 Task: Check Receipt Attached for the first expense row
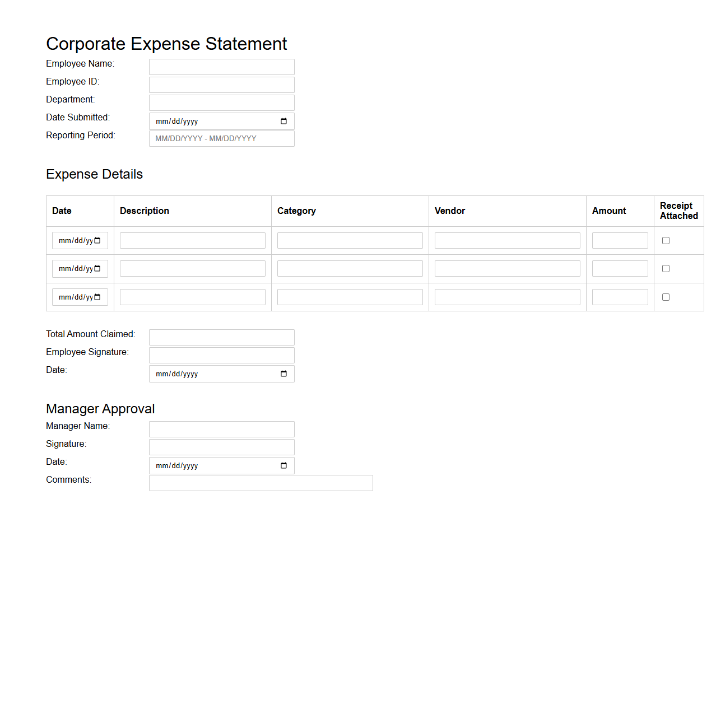tap(666, 240)
